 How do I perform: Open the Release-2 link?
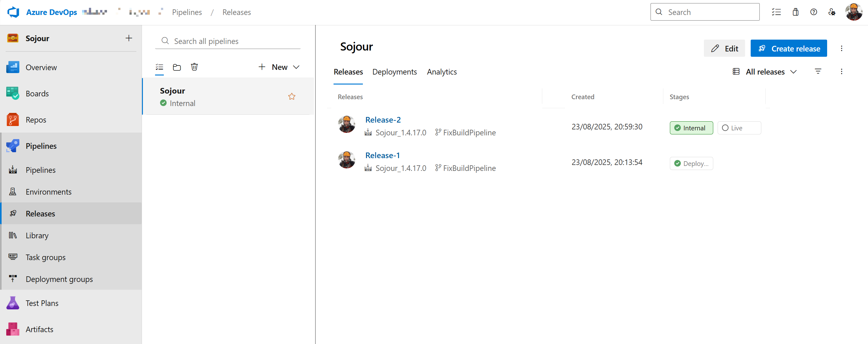point(383,120)
